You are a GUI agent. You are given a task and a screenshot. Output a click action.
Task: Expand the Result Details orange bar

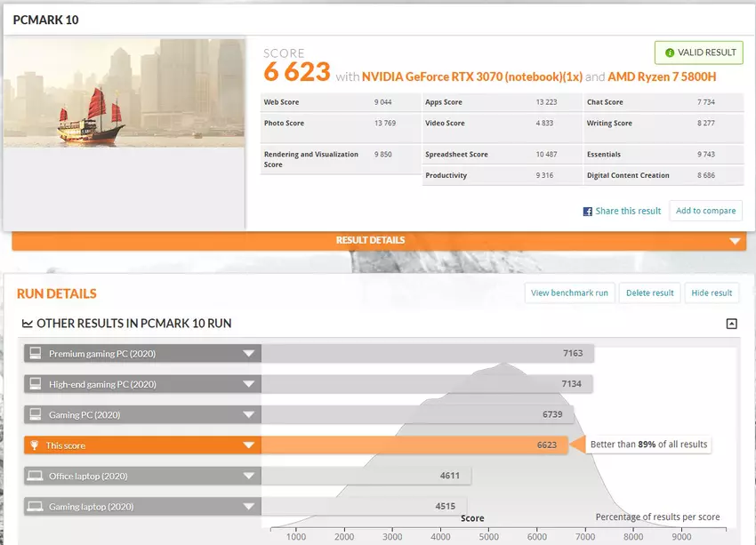point(735,241)
